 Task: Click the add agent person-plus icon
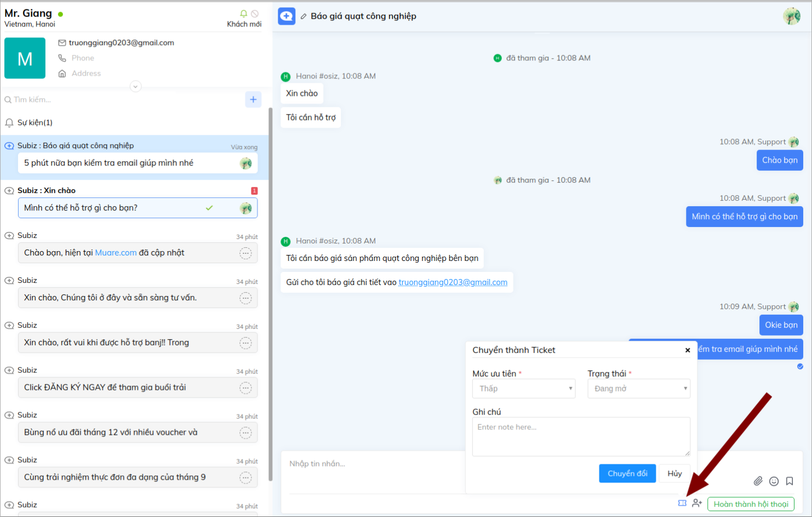[697, 503]
